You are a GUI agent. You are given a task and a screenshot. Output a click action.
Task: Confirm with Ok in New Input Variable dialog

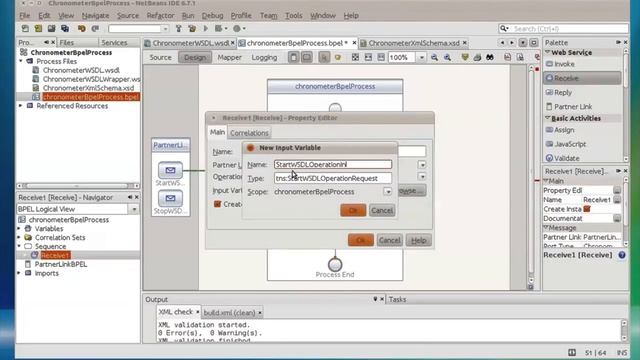coord(353,211)
